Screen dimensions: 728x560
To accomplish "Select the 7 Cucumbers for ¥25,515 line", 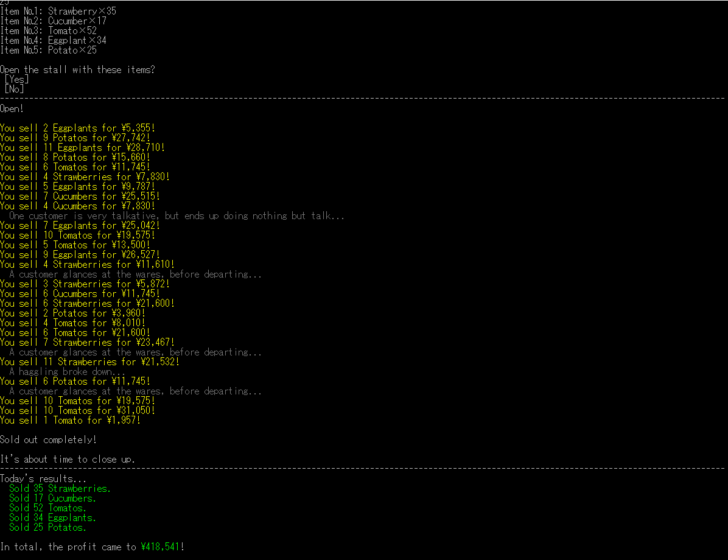I will 80,196.
